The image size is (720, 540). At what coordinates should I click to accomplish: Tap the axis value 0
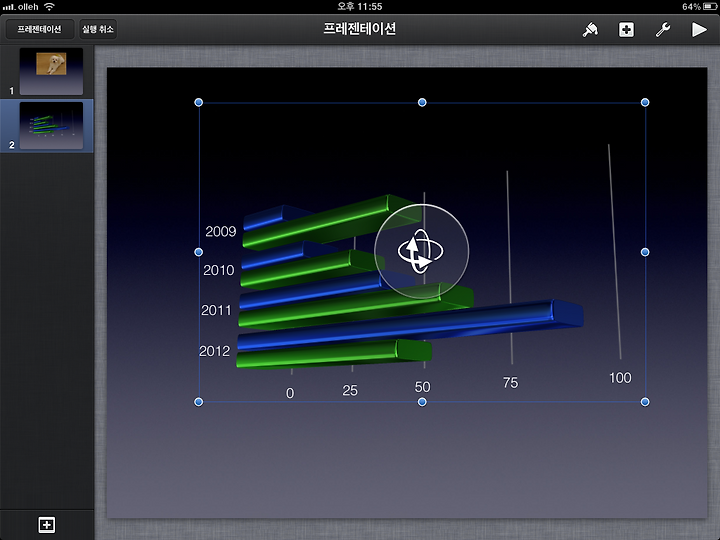(290, 394)
